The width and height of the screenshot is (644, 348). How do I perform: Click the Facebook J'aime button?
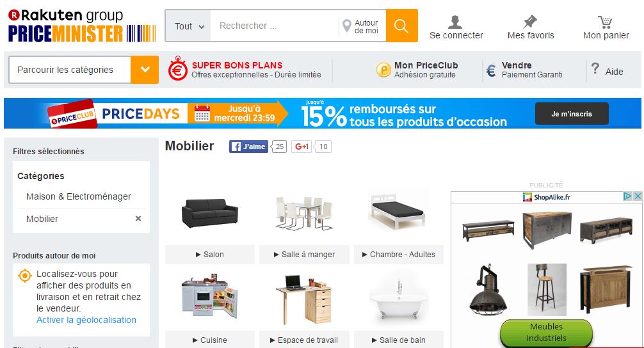point(248,146)
